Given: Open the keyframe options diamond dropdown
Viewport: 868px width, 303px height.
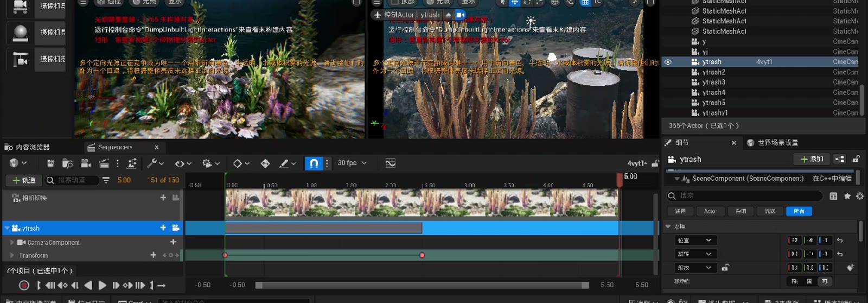Looking at the screenshot, I should [241, 163].
